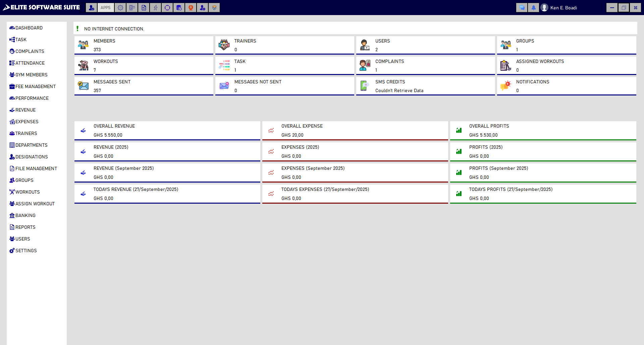644x345 pixels.
Task: Click the SMS Credits card
Action: click(x=425, y=86)
